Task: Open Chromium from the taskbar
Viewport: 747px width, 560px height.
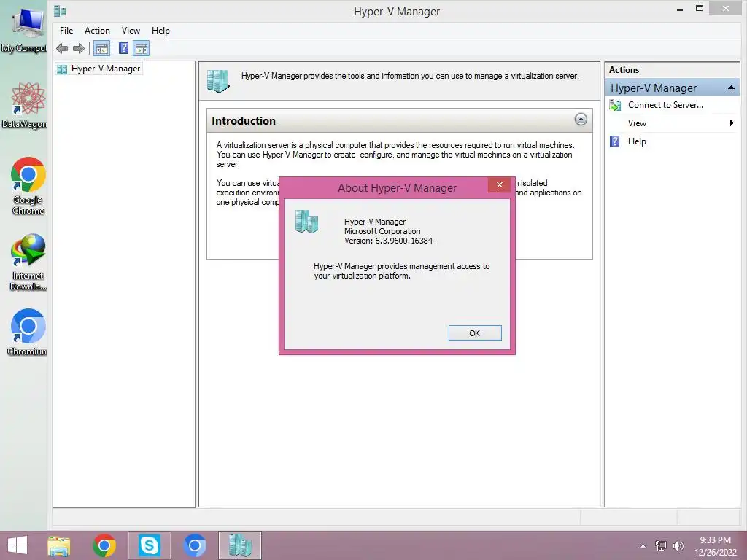Action: click(194, 545)
